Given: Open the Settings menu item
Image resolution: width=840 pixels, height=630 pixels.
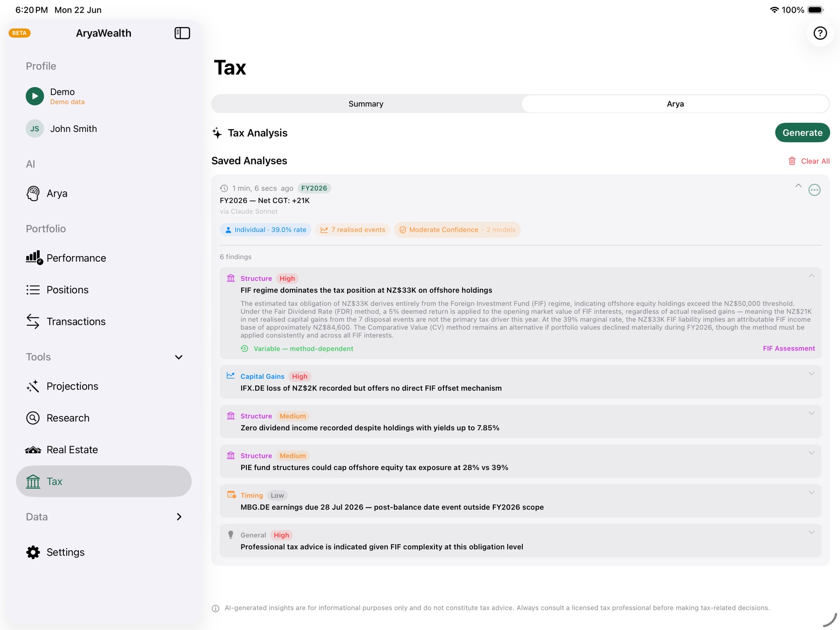Looking at the screenshot, I should (x=104, y=552).
